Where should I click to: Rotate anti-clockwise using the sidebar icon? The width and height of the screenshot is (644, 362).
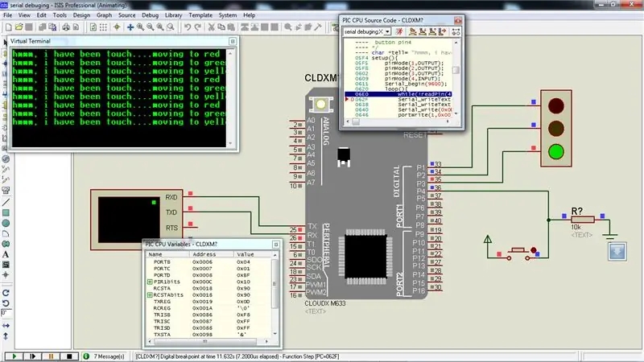coord(6,303)
